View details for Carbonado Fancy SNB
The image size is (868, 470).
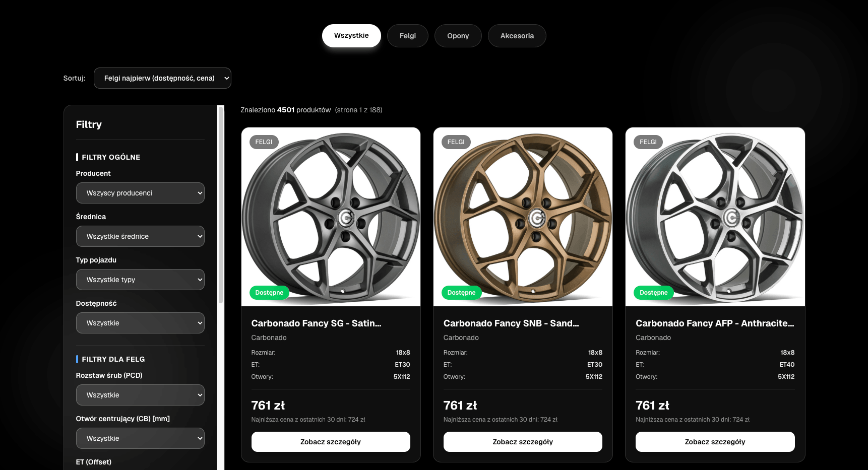point(523,442)
